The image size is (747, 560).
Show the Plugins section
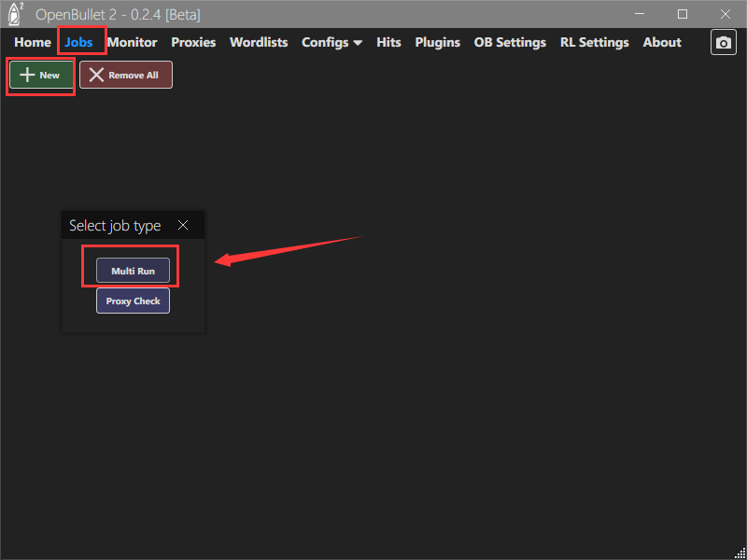tap(437, 42)
